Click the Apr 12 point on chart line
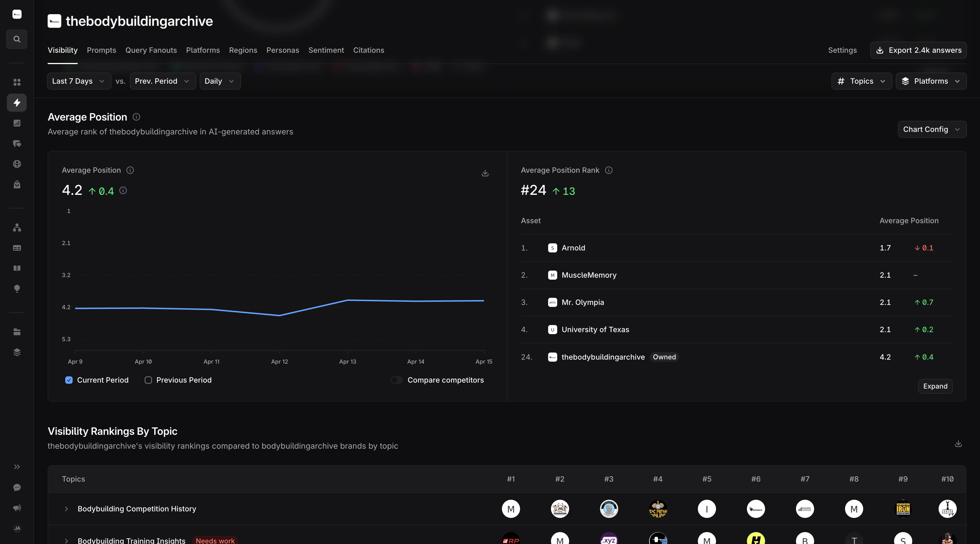The width and height of the screenshot is (980, 544). tap(280, 315)
